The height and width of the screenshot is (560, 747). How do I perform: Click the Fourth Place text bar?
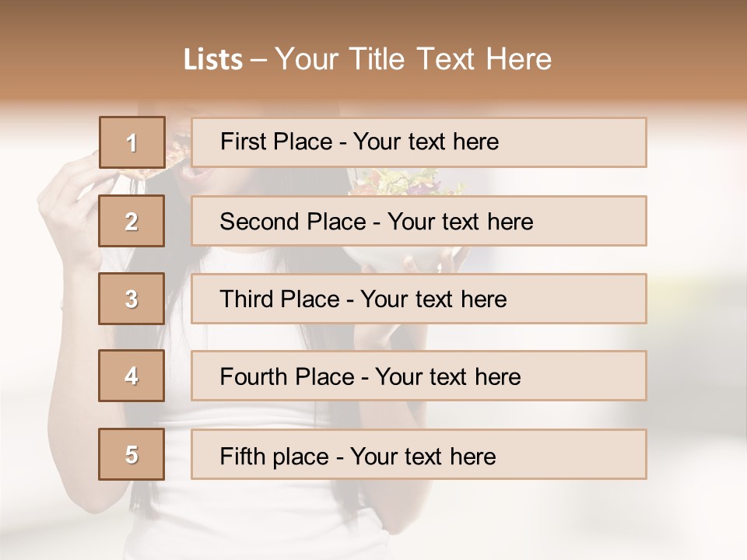419,376
